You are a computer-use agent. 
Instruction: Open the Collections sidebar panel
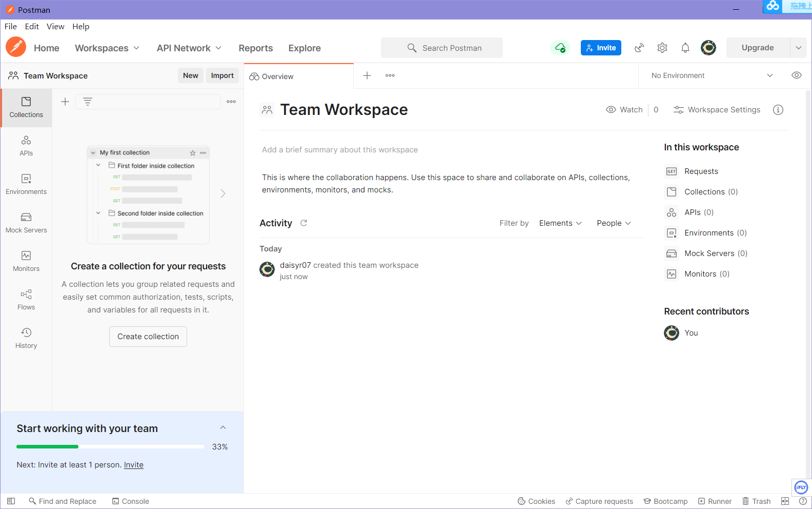tap(26, 108)
